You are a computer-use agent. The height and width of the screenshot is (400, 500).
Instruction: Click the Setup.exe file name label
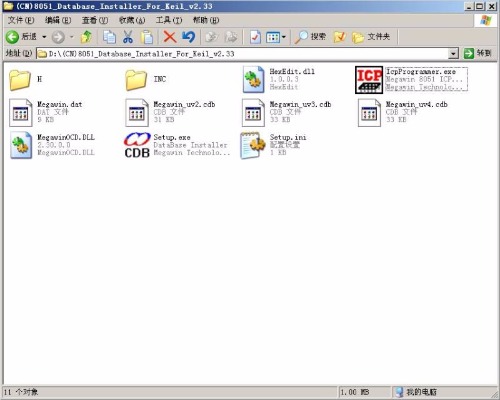pos(172,137)
